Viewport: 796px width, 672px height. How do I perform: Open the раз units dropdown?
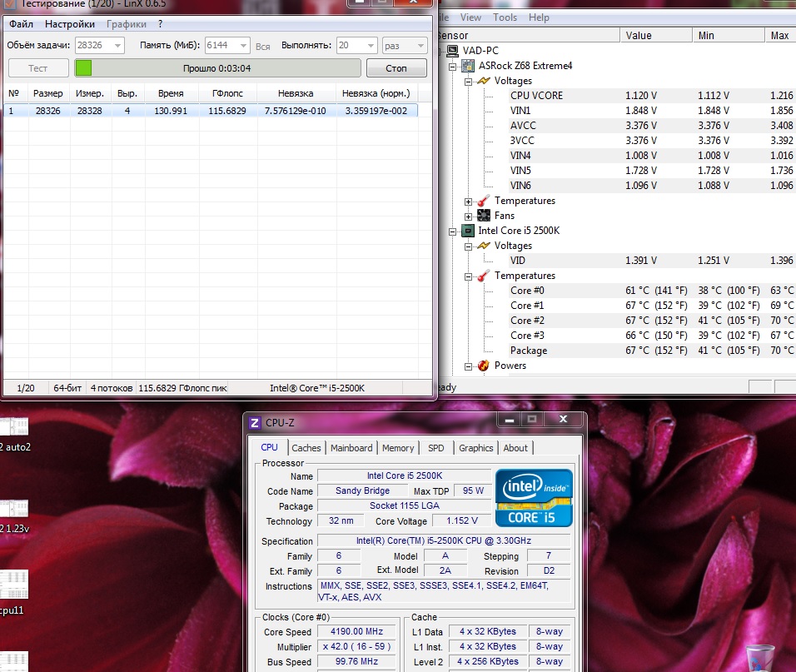[x=405, y=45]
